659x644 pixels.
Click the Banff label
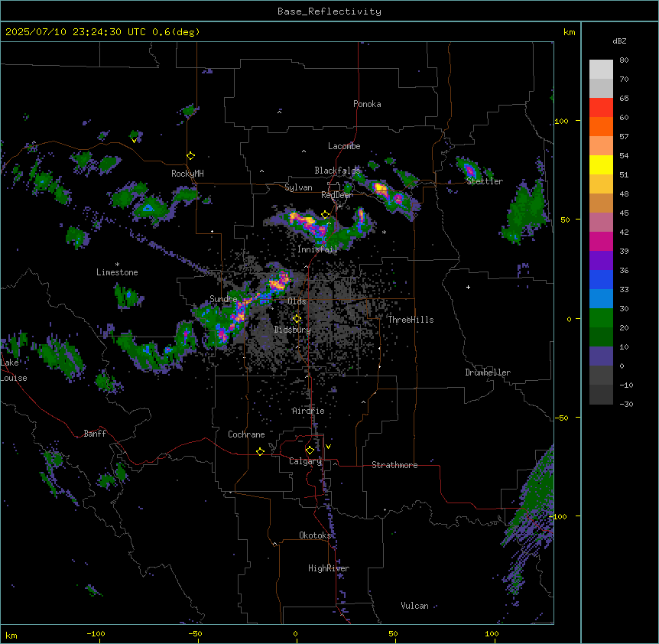(95, 434)
